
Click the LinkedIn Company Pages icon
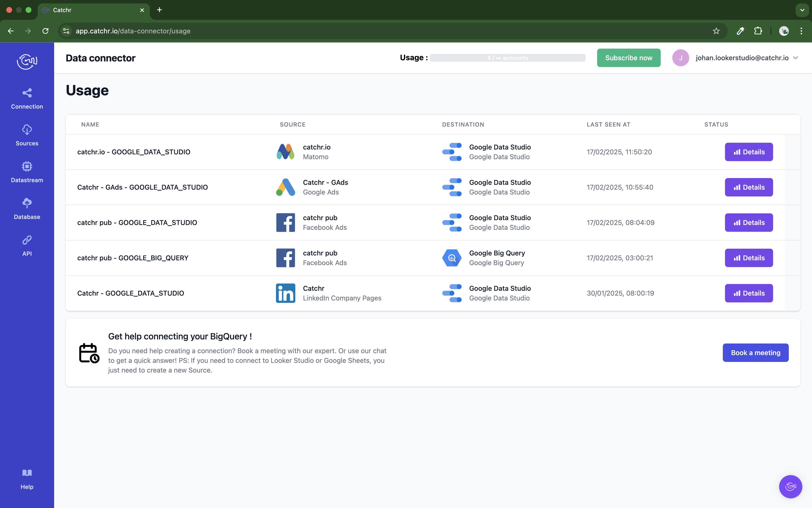click(x=286, y=293)
